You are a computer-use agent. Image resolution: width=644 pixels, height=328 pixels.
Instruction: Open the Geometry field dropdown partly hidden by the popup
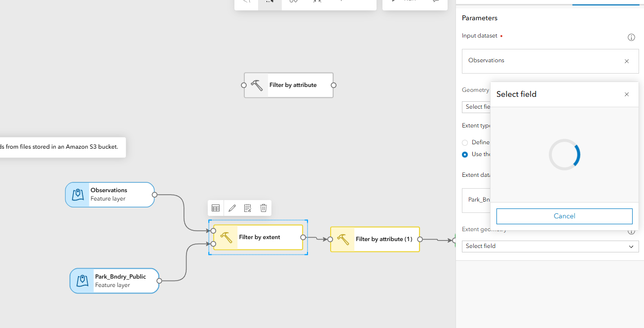476,107
